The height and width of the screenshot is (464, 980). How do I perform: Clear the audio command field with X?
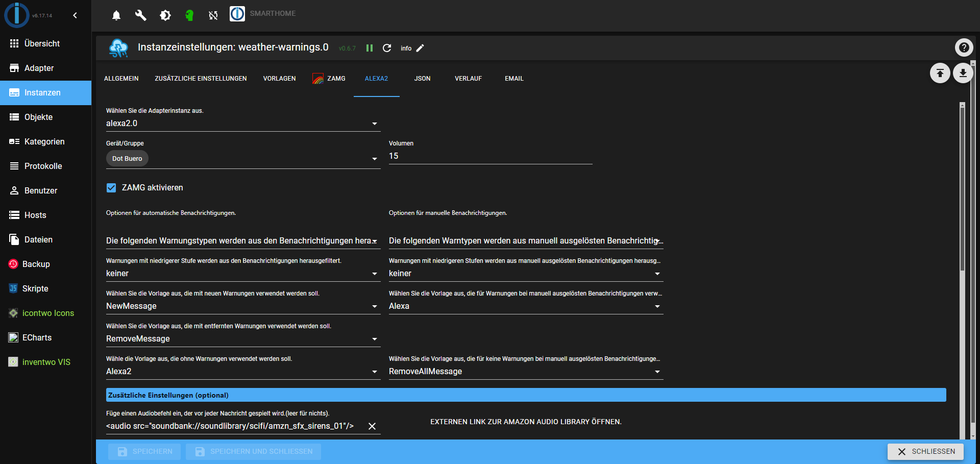(372, 426)
